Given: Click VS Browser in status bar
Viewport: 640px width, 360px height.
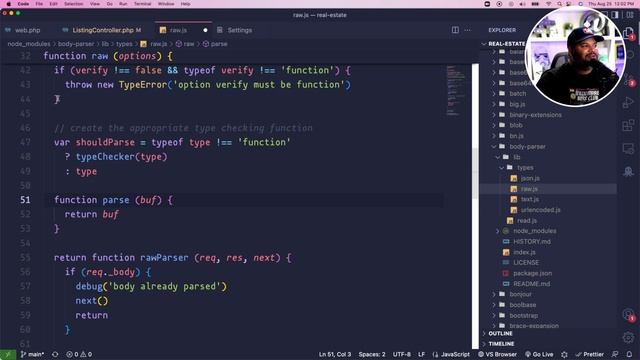Looking at the screenshot, I should (x=497, y=354).
